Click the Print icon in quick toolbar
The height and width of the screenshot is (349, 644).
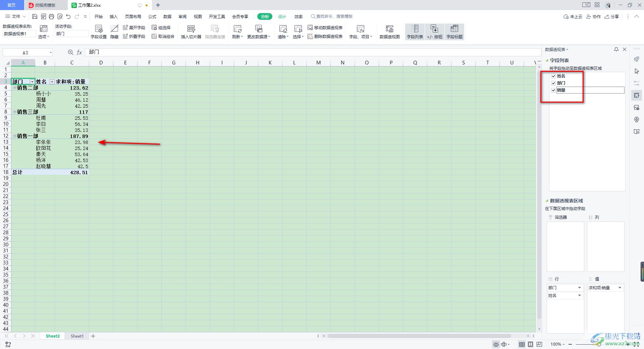(51, 16)
